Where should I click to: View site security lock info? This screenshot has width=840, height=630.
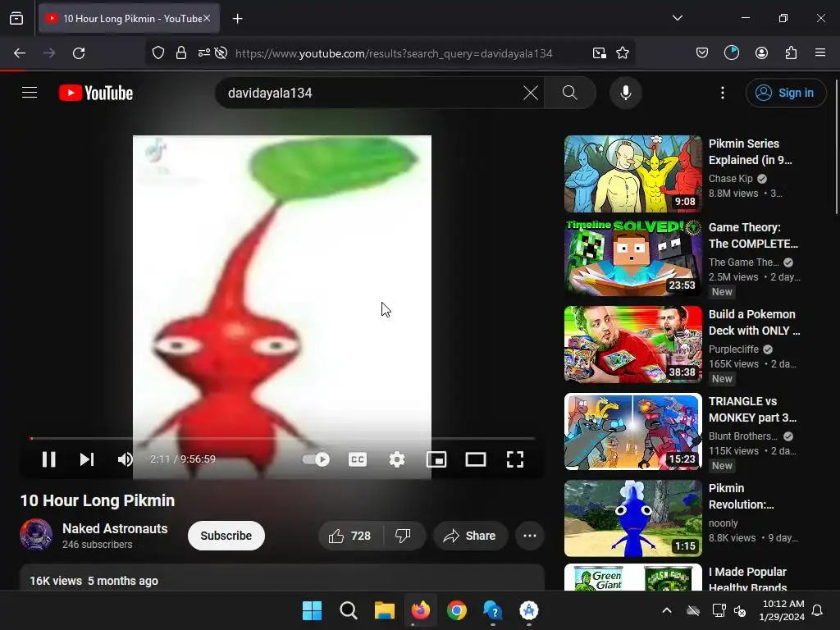click(181, 53)
